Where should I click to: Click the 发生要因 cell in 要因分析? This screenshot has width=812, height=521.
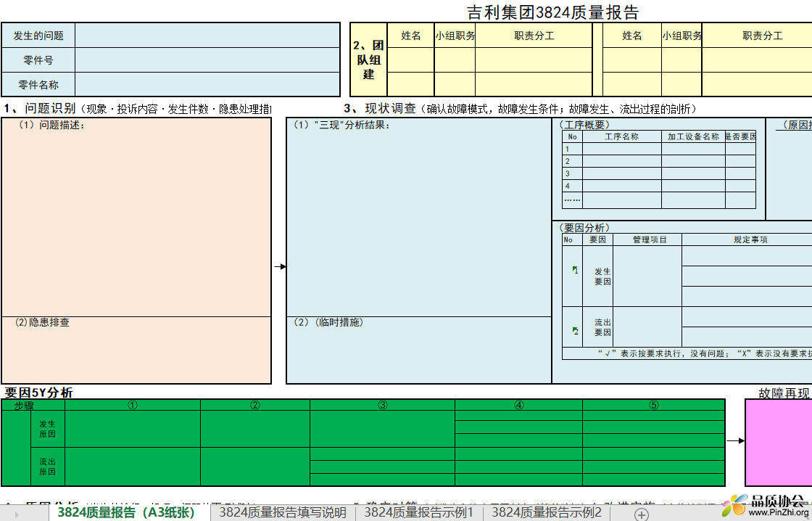(x=598, y=276)
